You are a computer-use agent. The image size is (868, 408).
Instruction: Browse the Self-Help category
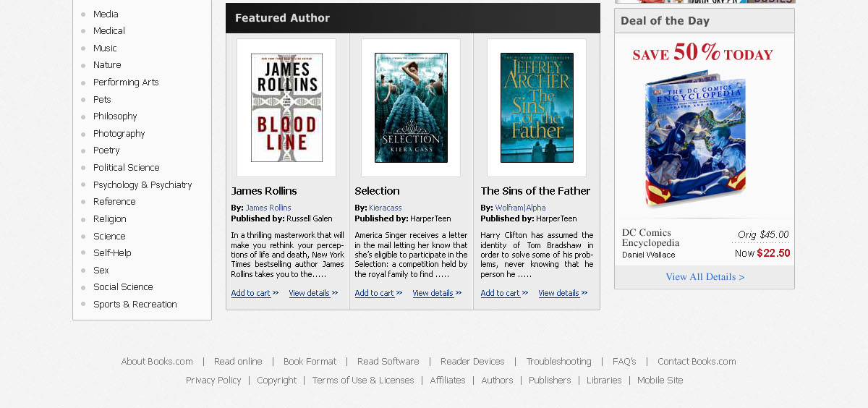click(112, 253)
